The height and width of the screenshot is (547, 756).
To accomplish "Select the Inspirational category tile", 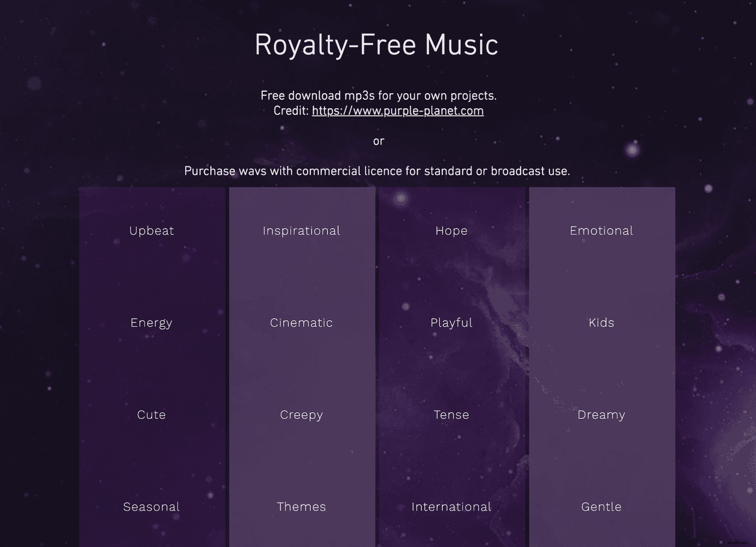I will point(301,231).
